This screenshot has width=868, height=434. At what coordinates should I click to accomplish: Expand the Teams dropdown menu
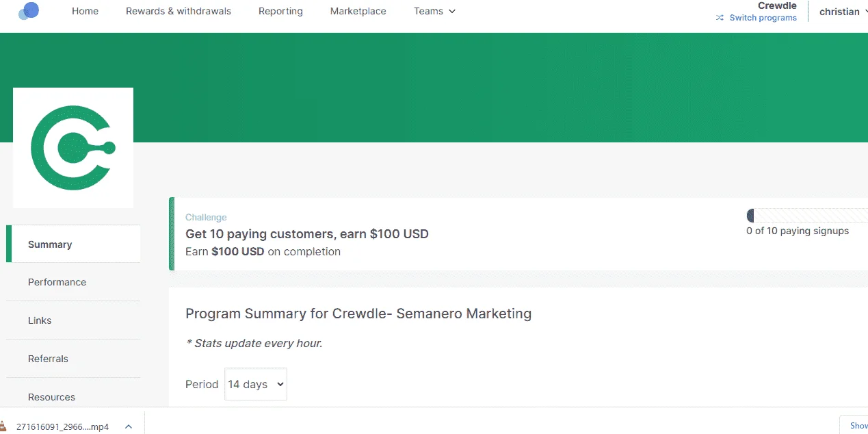(434, 11)
